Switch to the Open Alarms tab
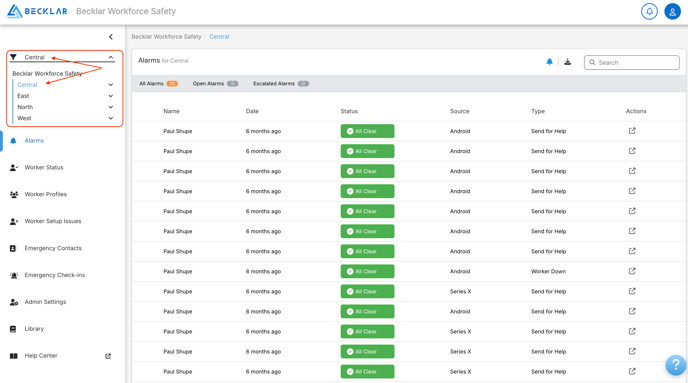 (215, 83)
